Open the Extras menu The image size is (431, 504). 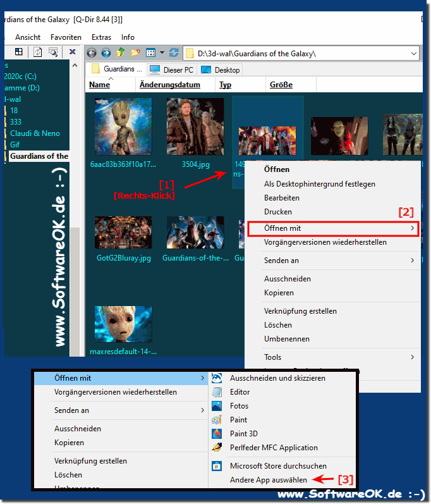click(x=101, y=37)
